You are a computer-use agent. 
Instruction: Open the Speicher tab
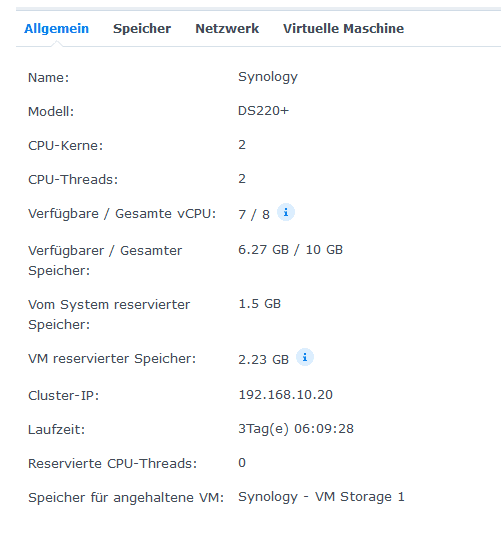142,28
